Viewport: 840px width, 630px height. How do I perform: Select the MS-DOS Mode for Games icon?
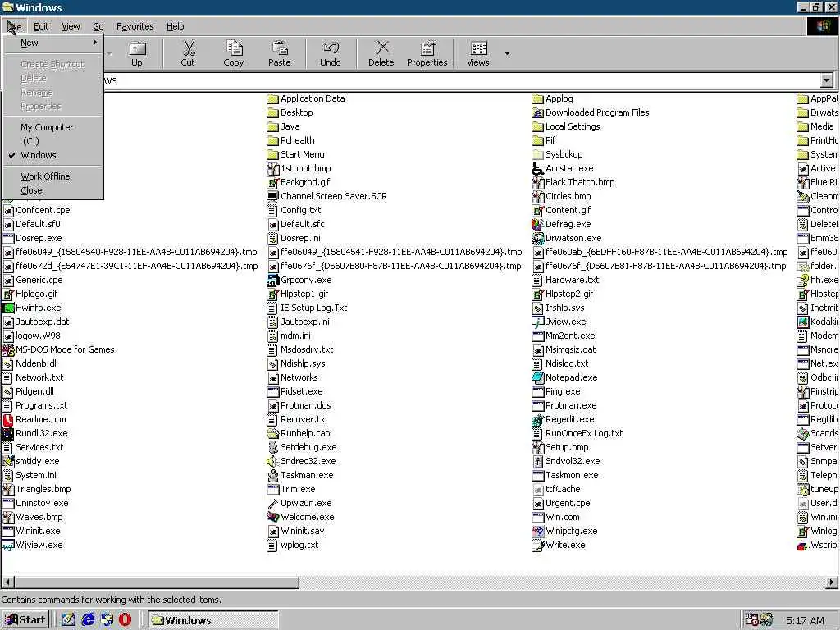click(8, 349)
